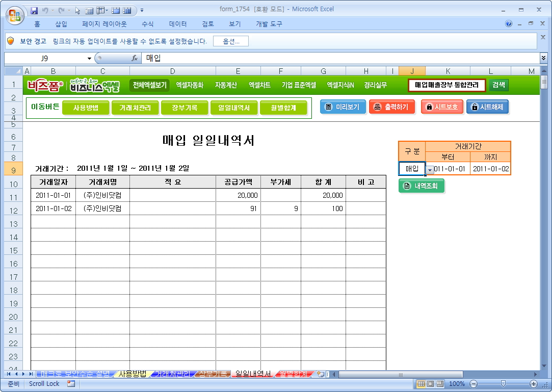Screen dimensions: 552x392
Task: Open Customize Quick Access Toolbar dropdown
Action: [142, 10]
